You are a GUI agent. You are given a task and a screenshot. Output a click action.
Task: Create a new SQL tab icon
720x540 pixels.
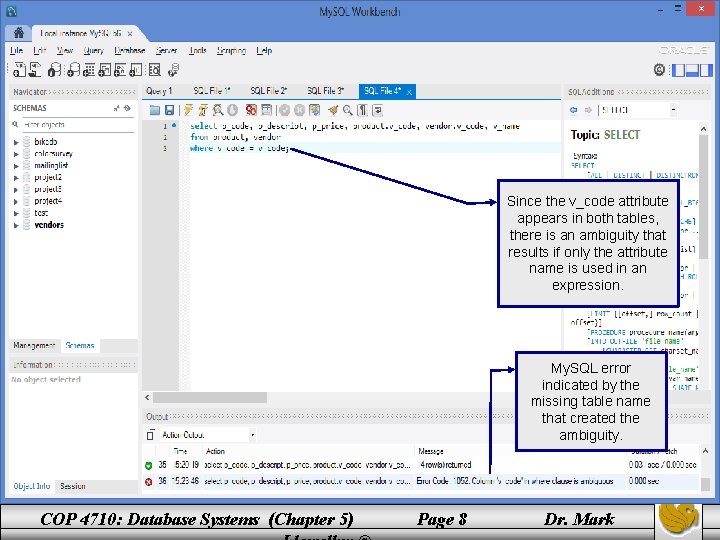tap(19, 70)
